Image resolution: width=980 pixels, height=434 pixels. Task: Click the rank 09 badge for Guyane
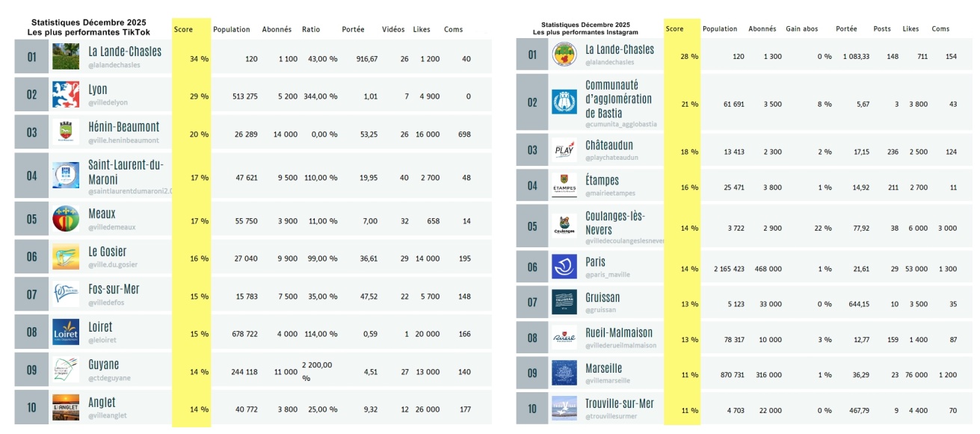point(31,370)
